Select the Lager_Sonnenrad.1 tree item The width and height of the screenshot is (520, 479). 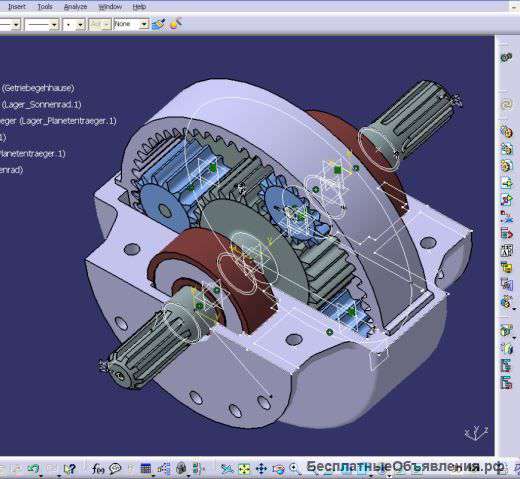point(42,104)
